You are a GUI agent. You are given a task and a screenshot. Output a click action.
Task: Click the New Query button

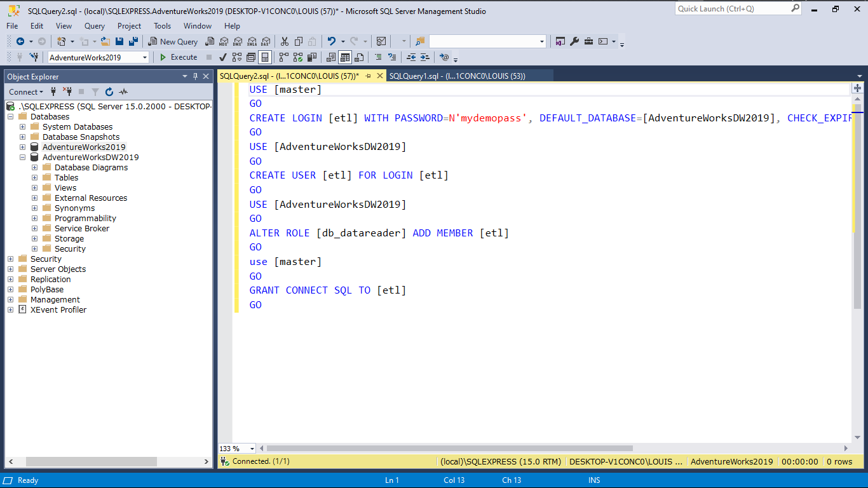tap(173, 41)
